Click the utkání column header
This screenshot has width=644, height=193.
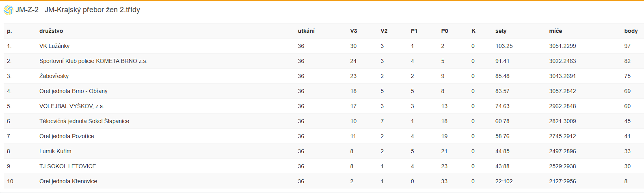[306, 31]
